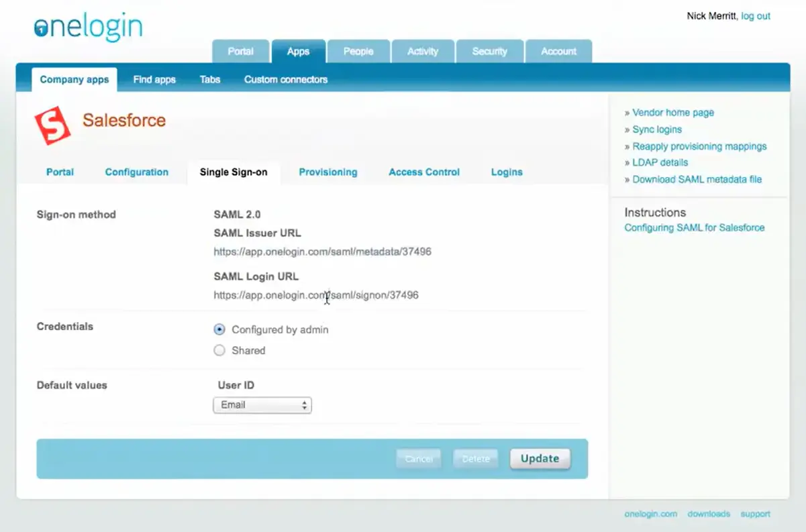Open the Access Control tab
The image size is (806, 532).
pos(423,172)
